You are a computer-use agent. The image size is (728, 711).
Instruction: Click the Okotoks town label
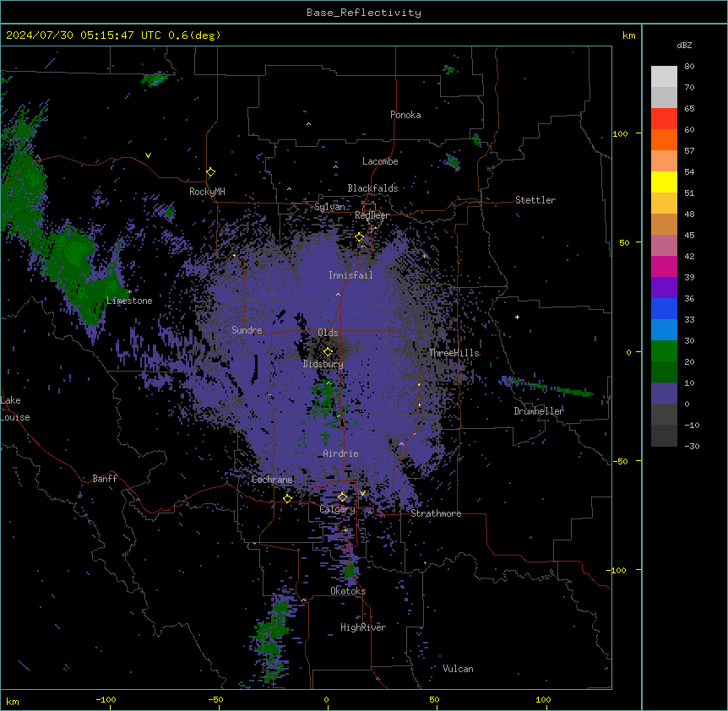tap(348, 591)
